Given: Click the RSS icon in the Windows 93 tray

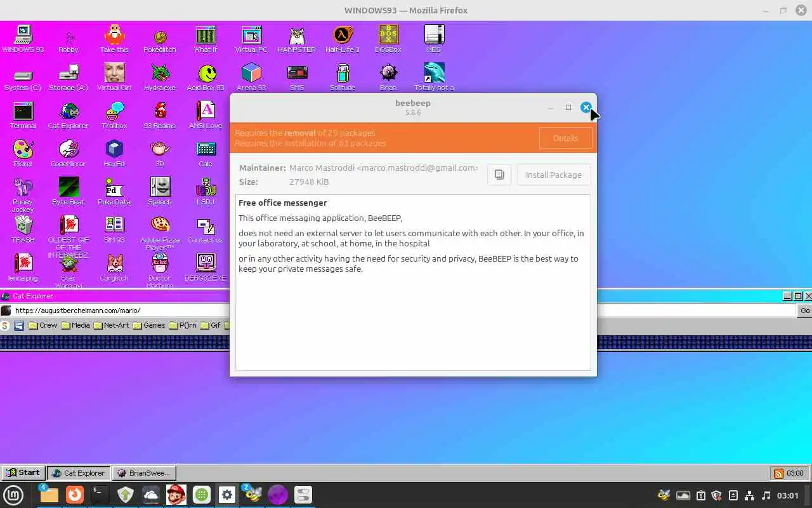Looking at the screenshot, I should click(778, 473).
